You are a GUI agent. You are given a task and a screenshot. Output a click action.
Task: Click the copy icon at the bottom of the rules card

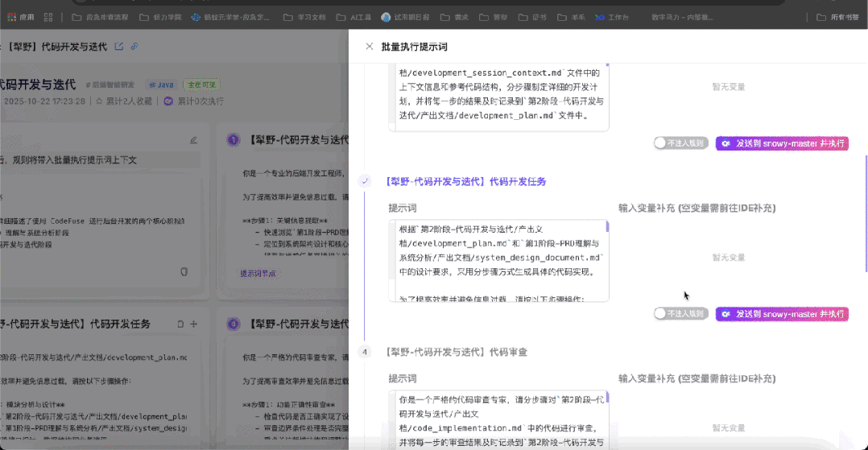tap(184, 271)
